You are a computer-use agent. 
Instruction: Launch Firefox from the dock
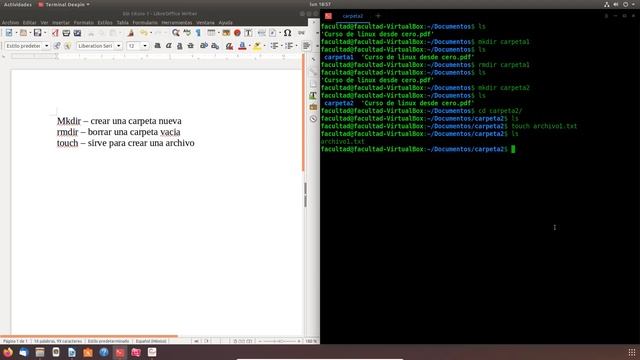(8, 352)
